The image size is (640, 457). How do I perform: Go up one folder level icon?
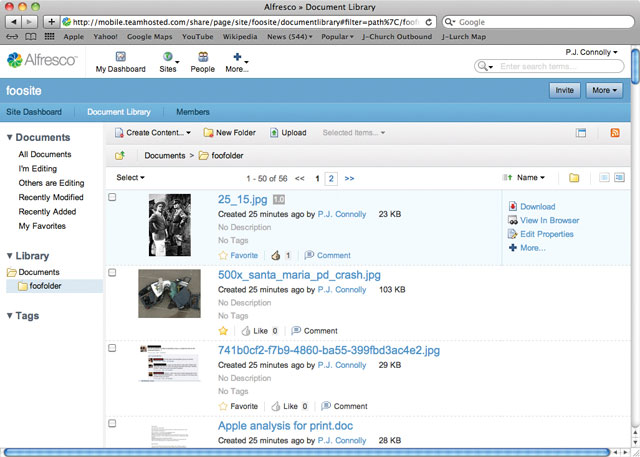[x=120, y=155]
